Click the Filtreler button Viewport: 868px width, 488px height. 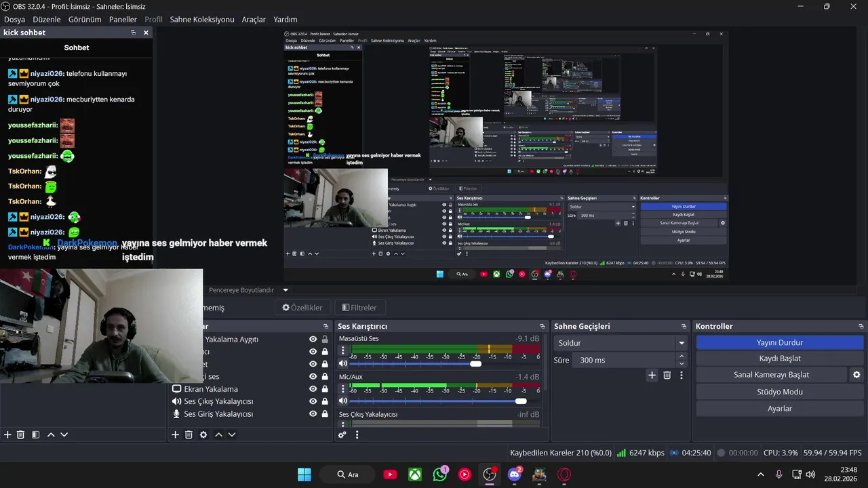[x=359, y=308]
